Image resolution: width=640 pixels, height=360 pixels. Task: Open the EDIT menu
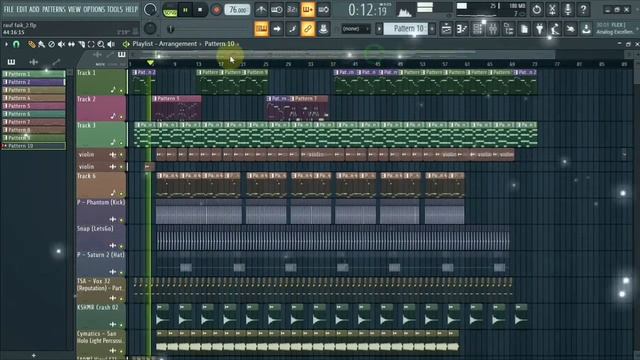[x=22, y=9]
